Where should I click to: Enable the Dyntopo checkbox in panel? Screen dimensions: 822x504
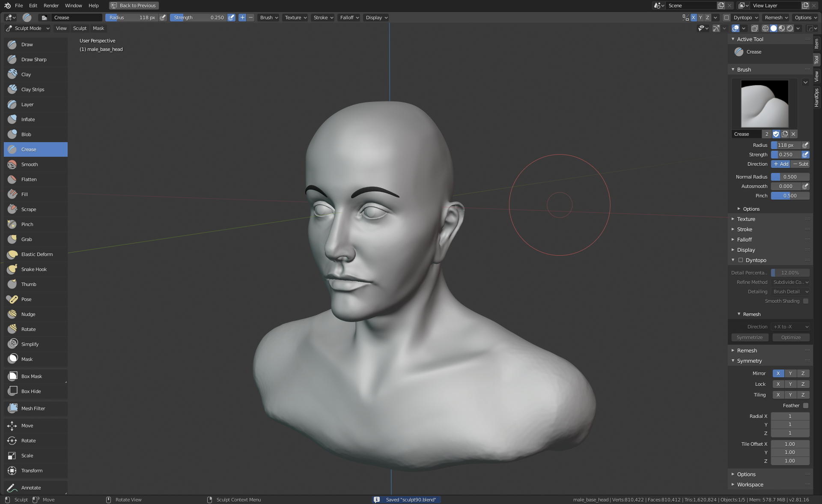(741, 260)
